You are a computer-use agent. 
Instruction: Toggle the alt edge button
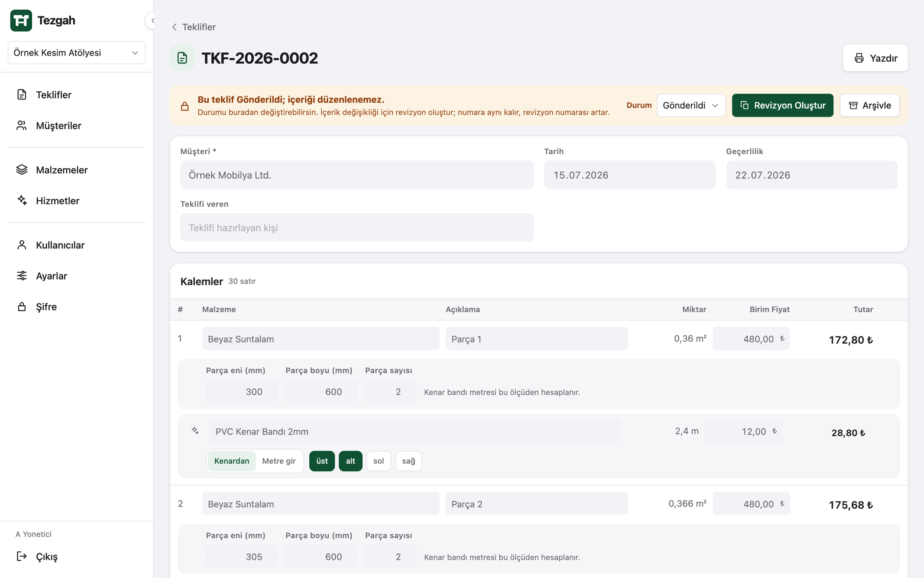(x=351, y=461)
